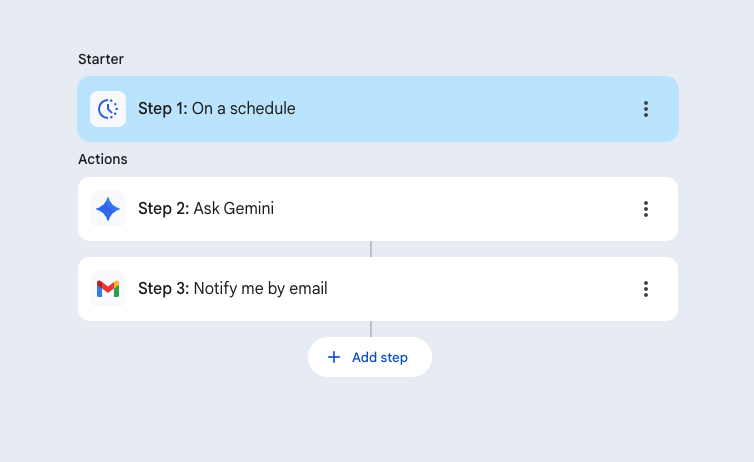Click the "Starter" section label
The width and height of the screenshot is (754, 462).
[x=99, y=59]
